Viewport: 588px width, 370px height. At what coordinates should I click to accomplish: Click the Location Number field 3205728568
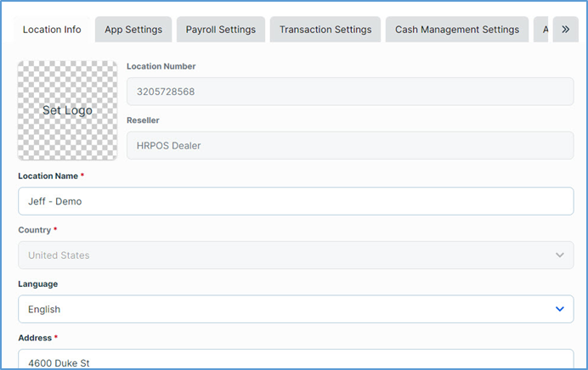tap(349, 92)
